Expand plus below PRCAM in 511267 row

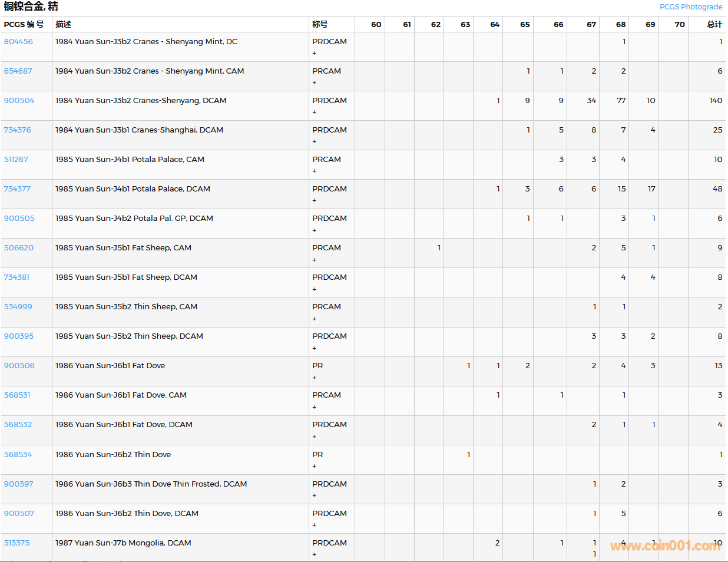(x=315, y=171)
